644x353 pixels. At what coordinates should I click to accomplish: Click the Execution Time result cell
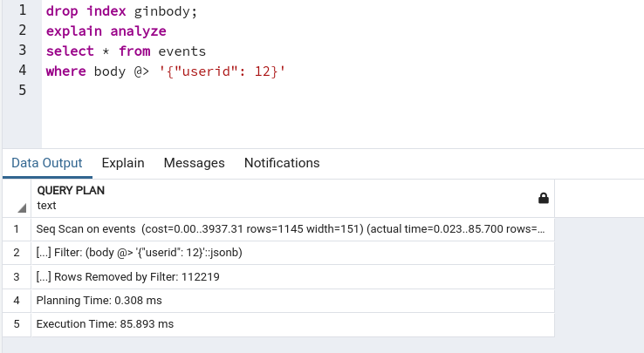105,323
